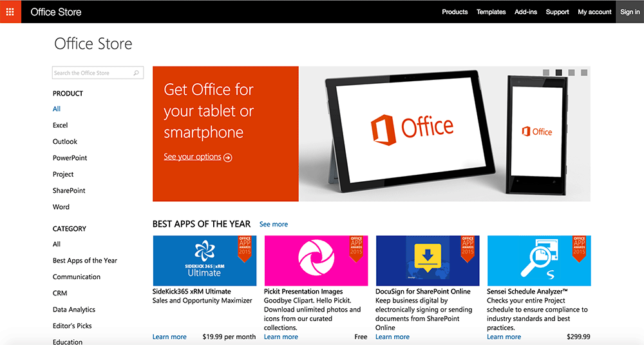Click Learn more under SideKick365 xRM Ultimate
Screen dimensions: 644x345
[169, 337]
